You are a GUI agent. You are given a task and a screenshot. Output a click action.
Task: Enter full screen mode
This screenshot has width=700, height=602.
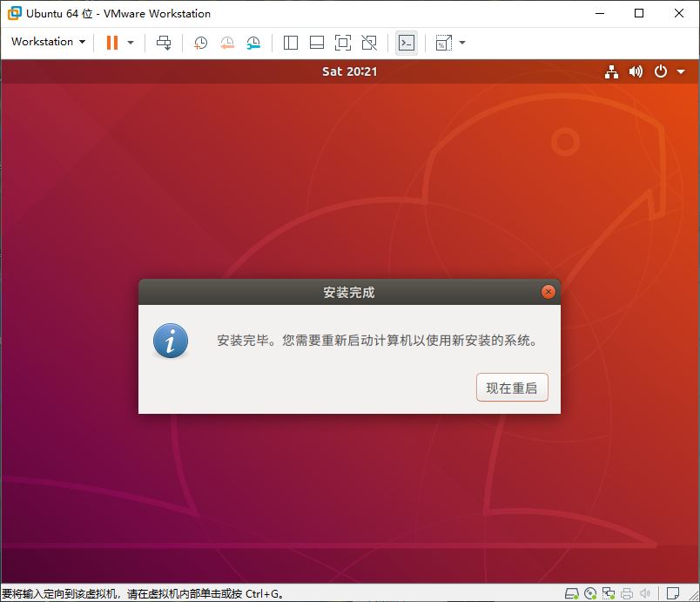pyautogui.click(x=343, y=43)
